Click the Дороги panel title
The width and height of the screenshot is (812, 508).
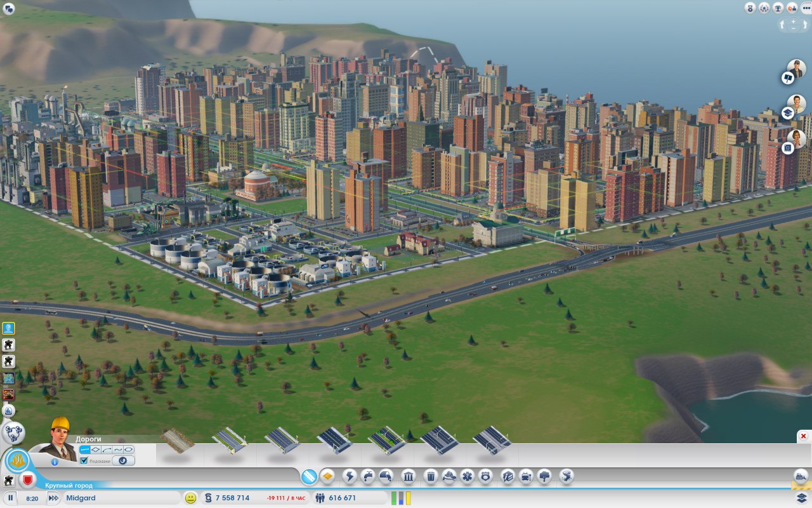click(x=88, y=439)
